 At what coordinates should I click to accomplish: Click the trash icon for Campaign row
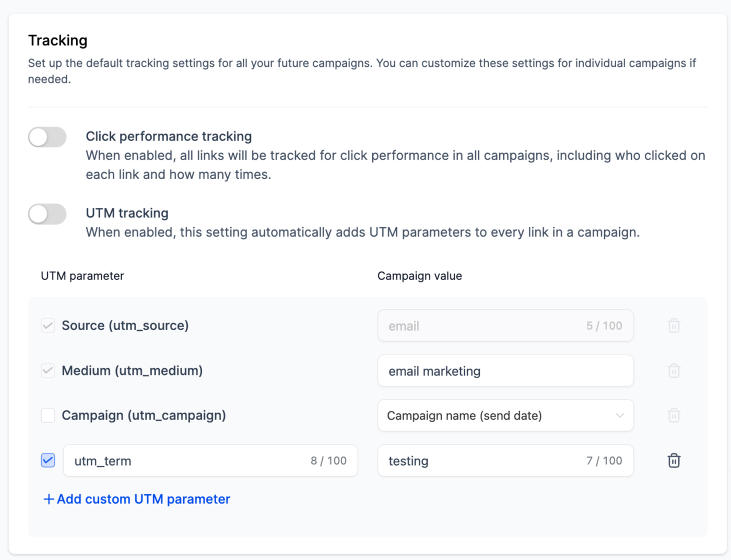click(x=674, y=416)
